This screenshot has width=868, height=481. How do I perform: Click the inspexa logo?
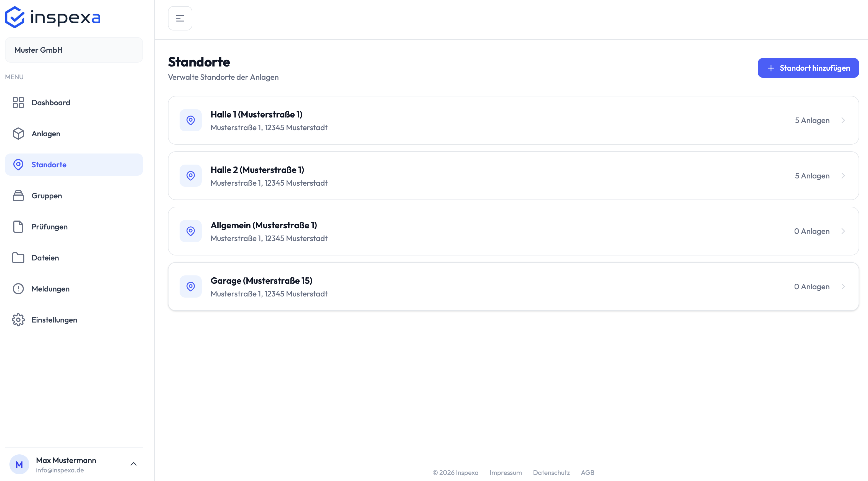pos(53,17)
